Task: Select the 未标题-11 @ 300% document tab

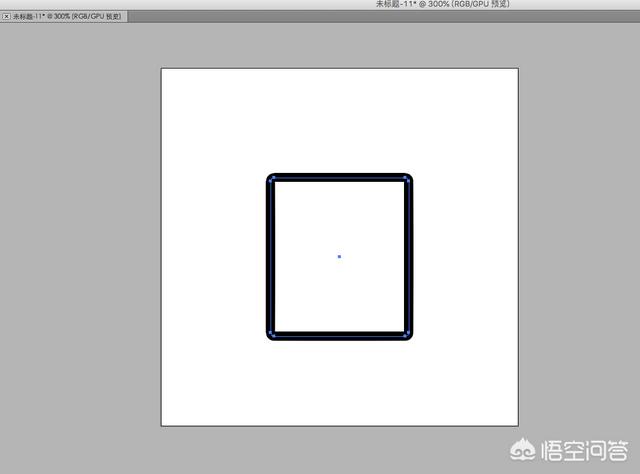Action: (64, 16)
